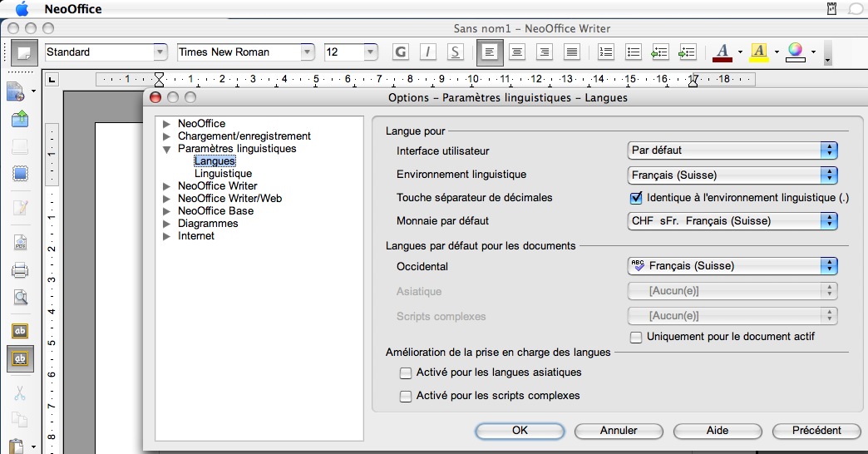This screenshot has width=868, height=454.
Task: Open the Styles and Formatting window
Action: (24, 52)
